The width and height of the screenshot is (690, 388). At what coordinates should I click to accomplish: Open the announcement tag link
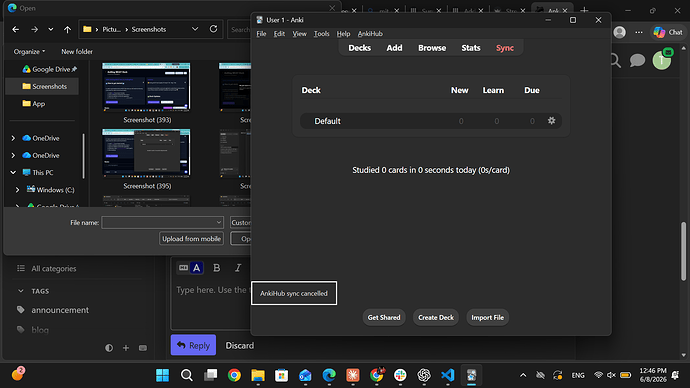point(60,310)
